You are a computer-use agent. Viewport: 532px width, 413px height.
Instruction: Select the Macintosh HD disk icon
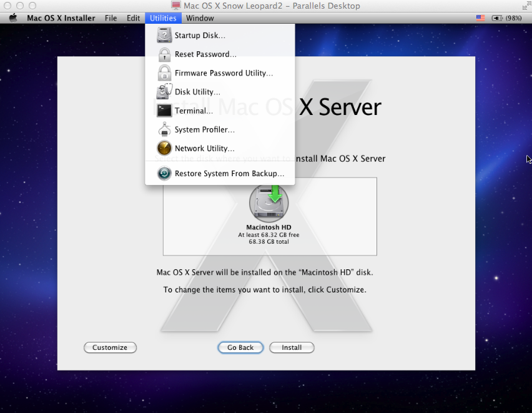tap(268, 203)
